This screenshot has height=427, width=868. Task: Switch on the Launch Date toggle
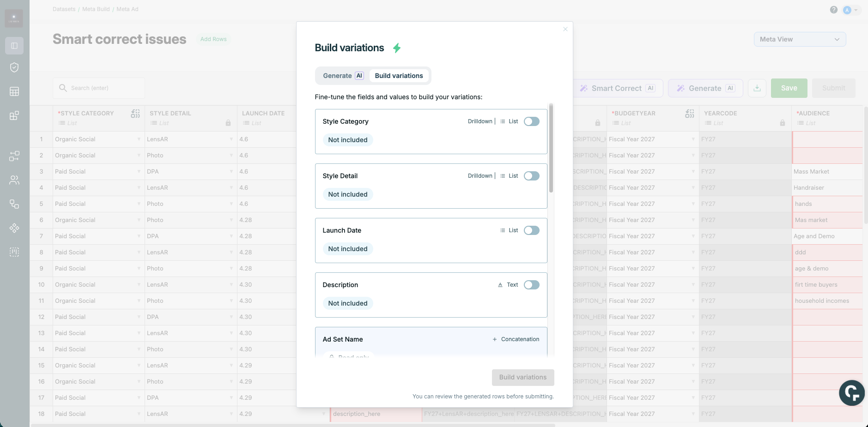531,230
